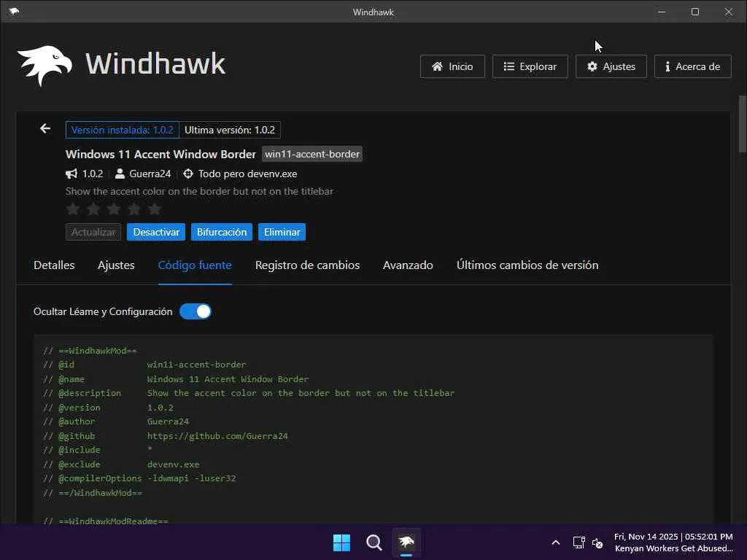The height and width of the screenshot is (560, 747).
Task: Open Registro de cambios tab
Action: [307, 265]
